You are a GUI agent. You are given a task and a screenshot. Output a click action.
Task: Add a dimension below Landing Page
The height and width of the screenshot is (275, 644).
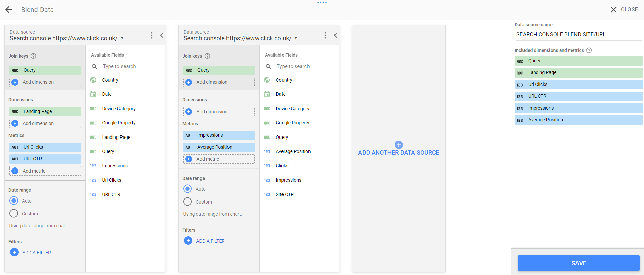(45, 124)
